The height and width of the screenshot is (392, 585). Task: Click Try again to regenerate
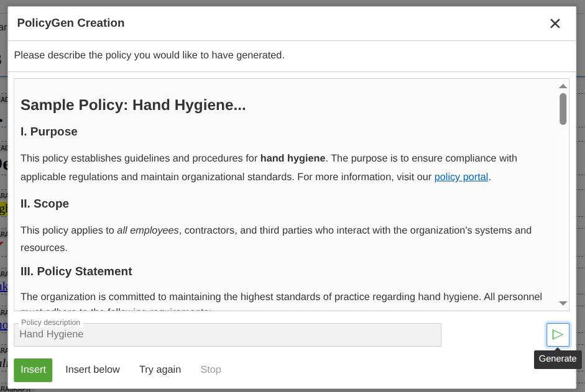pos(160,370)
